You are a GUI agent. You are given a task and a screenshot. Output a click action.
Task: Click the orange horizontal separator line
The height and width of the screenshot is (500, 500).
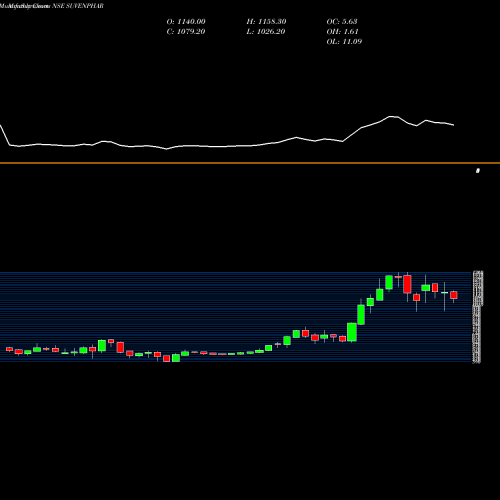(250, 163)
